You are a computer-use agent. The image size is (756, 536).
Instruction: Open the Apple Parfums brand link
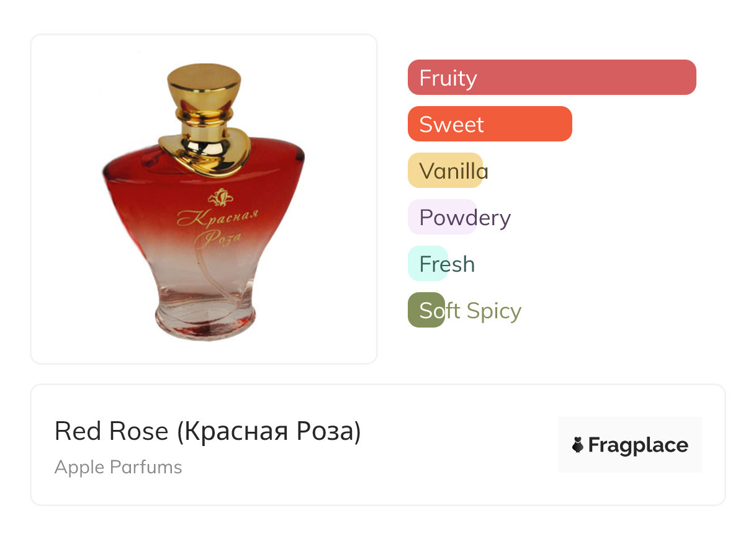[x=118, y=467]
